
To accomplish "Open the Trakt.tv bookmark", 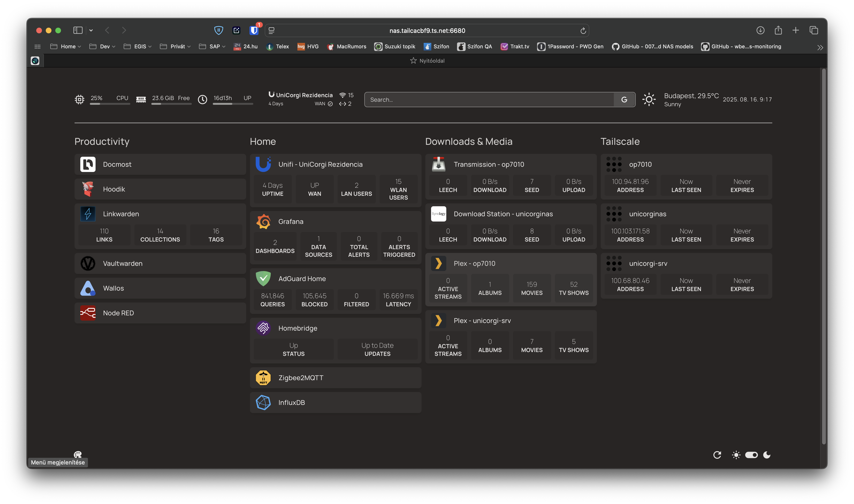I will 515,46.
